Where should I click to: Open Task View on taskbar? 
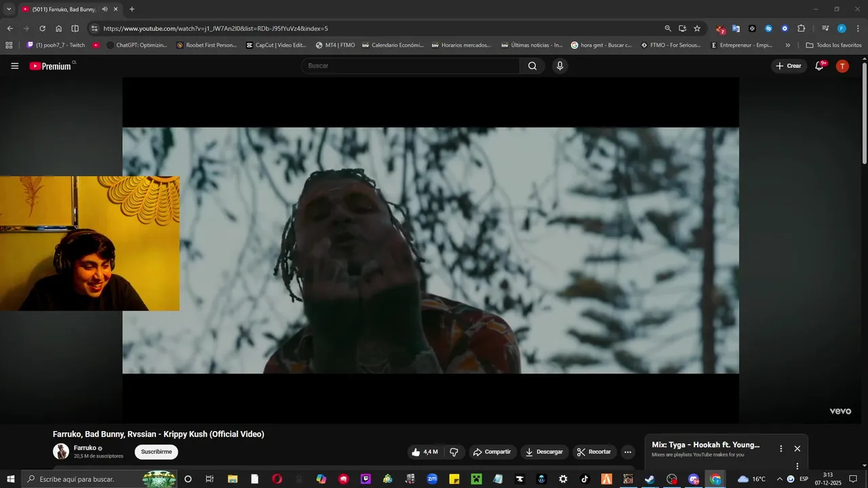210,479
